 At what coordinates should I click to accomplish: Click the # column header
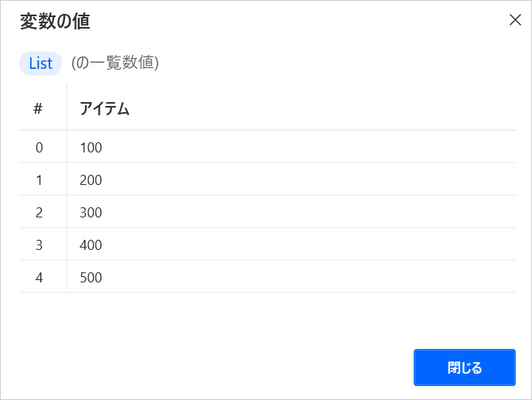[38, 109]
